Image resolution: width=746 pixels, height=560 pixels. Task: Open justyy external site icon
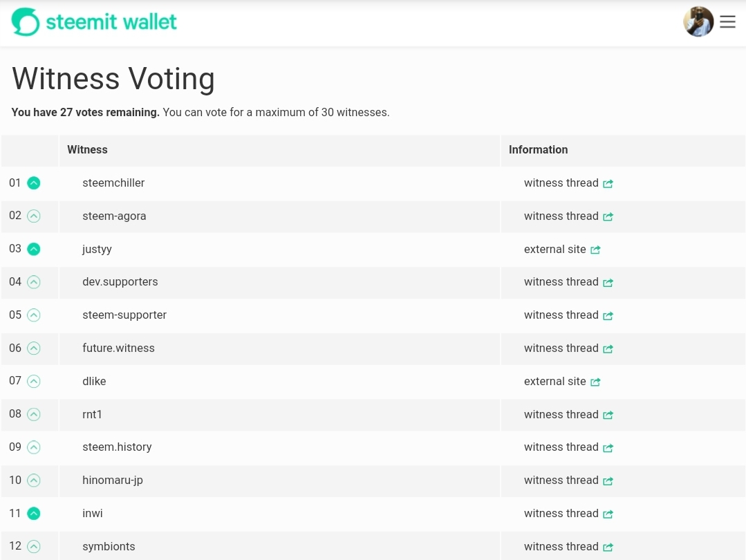point(595,250)
